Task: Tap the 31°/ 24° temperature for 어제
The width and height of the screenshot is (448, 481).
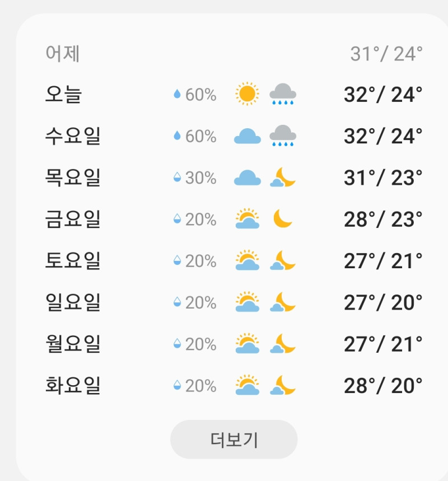Action: (386, 54)
